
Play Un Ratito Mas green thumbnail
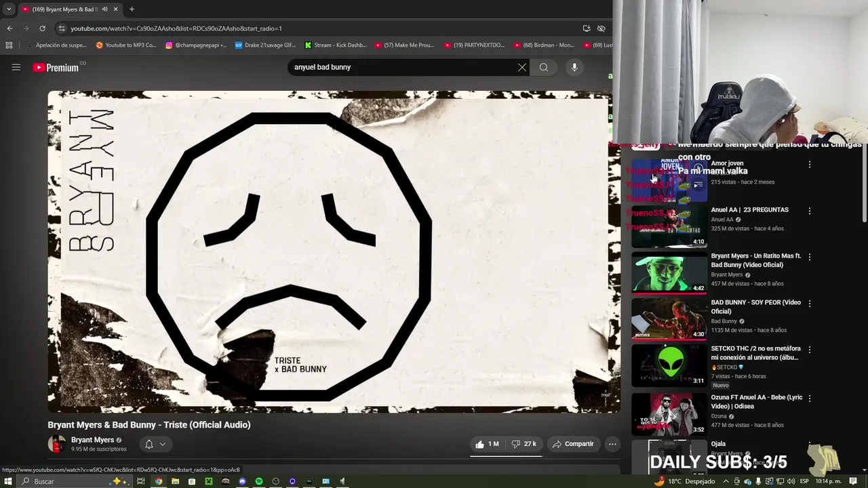pos(669,273)
